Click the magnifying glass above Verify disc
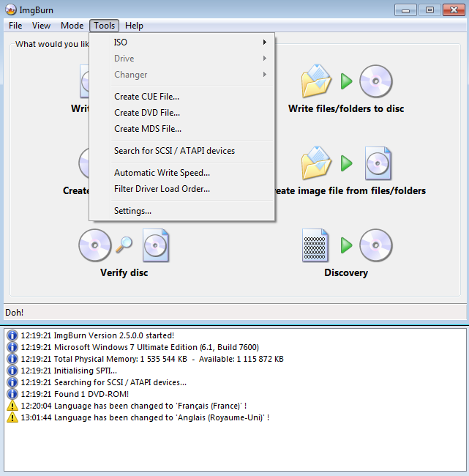Image resolution: width=469 pixels, height=476 pixels. click(124, 245)
